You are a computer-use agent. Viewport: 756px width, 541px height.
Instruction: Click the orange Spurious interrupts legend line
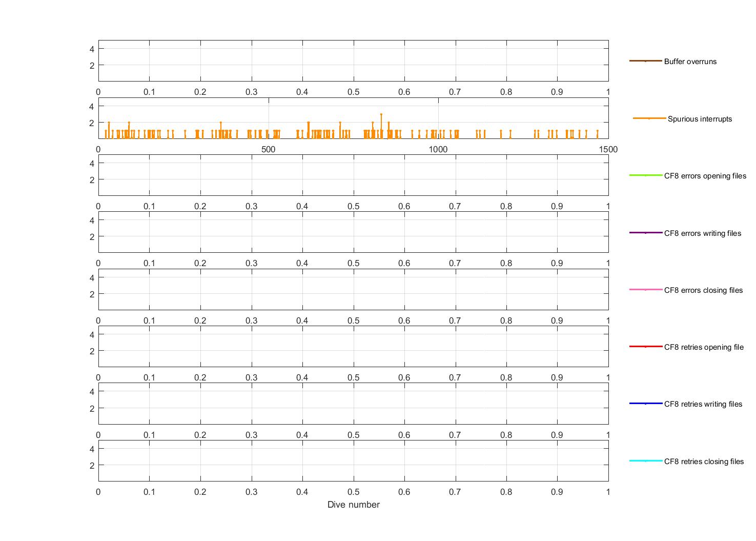point(649,118)
